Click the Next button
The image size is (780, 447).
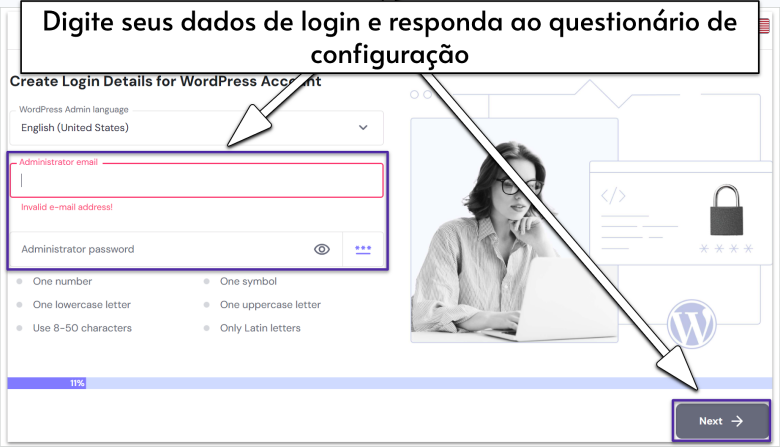click(x=721, y=421)
